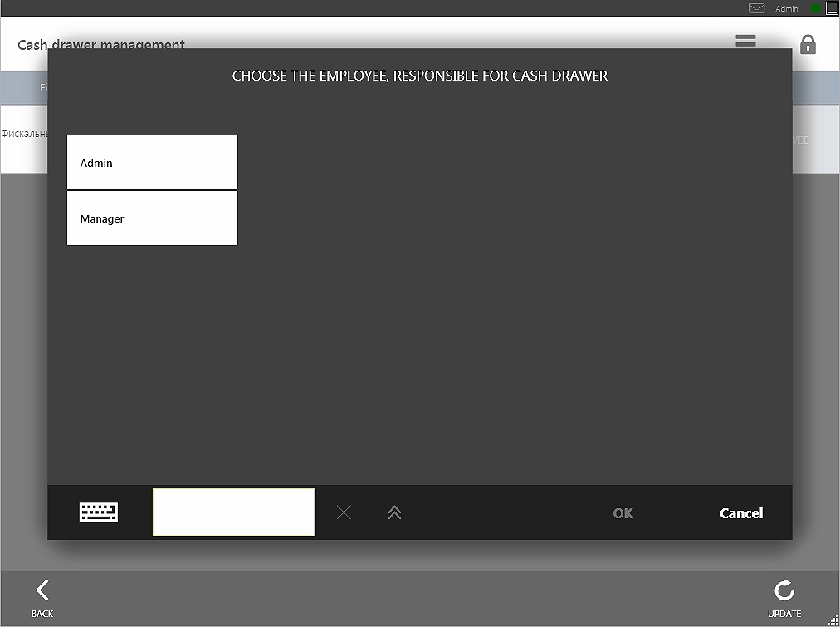Select Manager as responsible employee

click(x=152, y=218)
